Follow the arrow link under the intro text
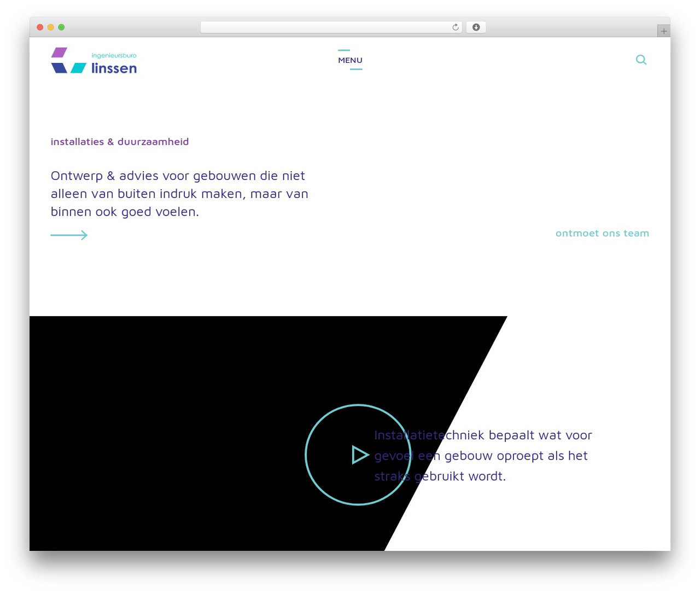Screen dimensions: 700x593 [x=69, y=235]
